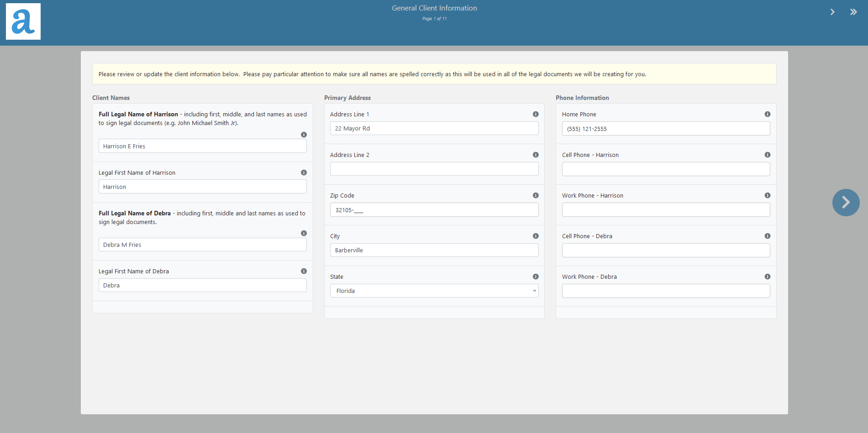Open the Work Phone - Debra info icon

tap(768, 276)
